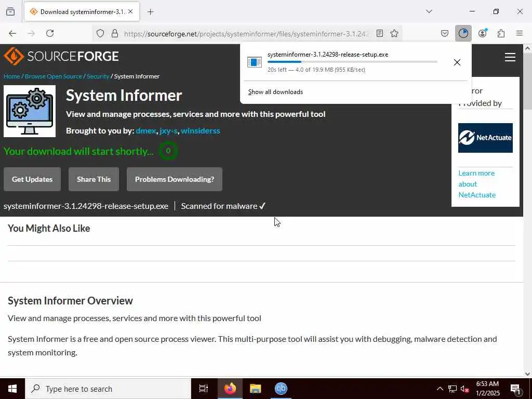Open Security category breadcrumb
Viewport: 532px width, 399px height.
(98, 76)
